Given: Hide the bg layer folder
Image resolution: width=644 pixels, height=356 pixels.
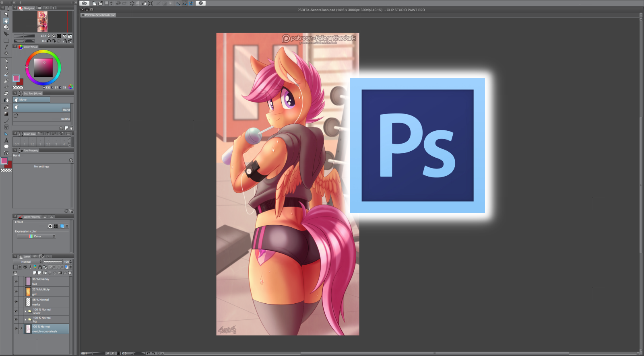Looking at the screenshot, I should tap(16, 320).
